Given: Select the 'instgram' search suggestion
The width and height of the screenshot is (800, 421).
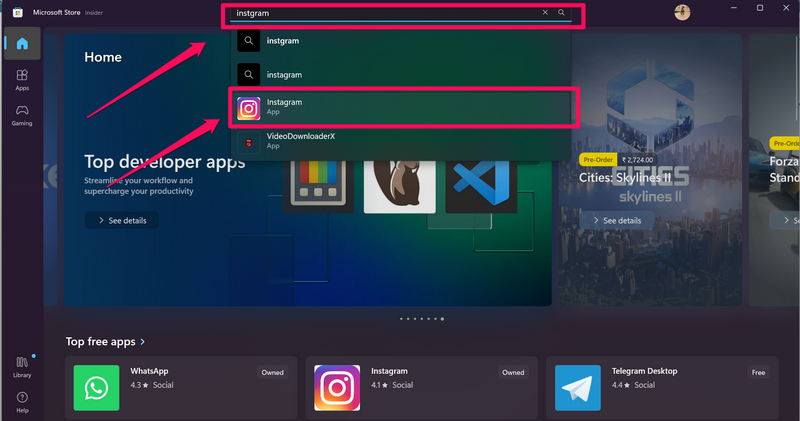Looking at the screenshot, I should [x=401, y=41].
